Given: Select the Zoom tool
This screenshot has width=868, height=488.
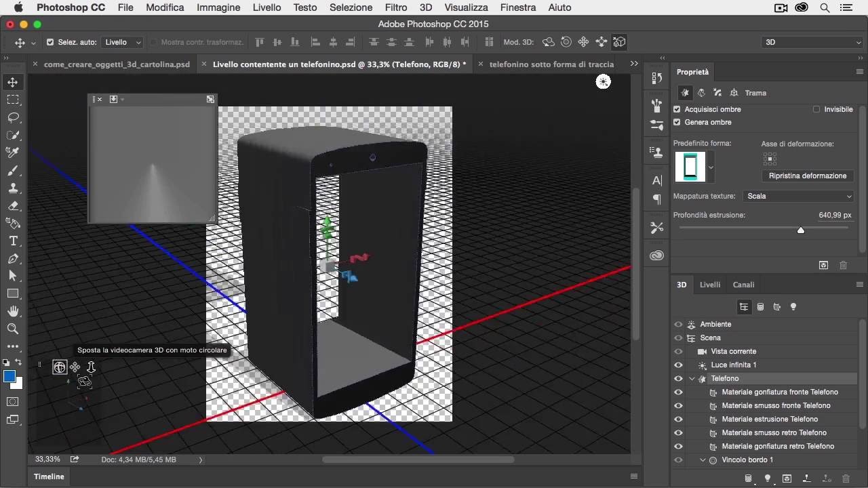Looking at the screenshot, I should click(x=13, y=329).
